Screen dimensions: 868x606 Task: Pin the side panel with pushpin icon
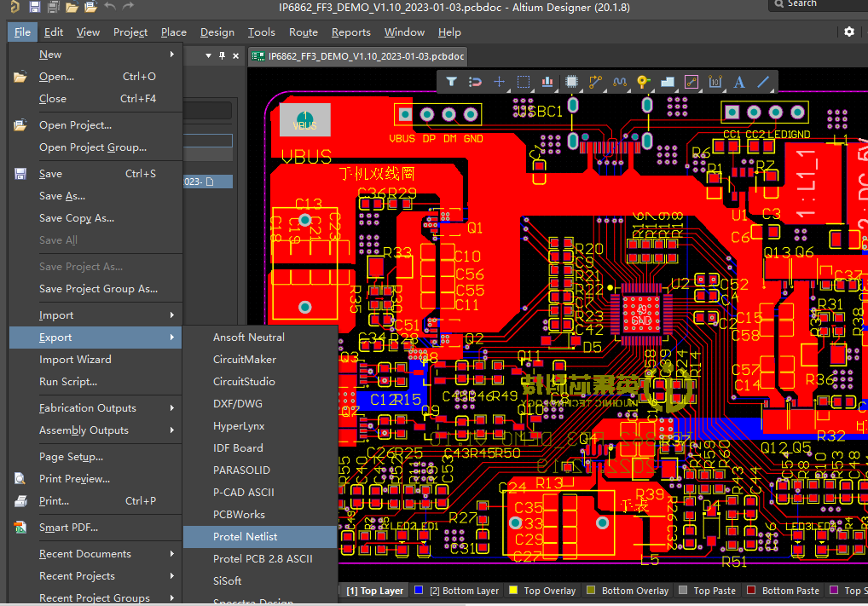pos(222,56)
